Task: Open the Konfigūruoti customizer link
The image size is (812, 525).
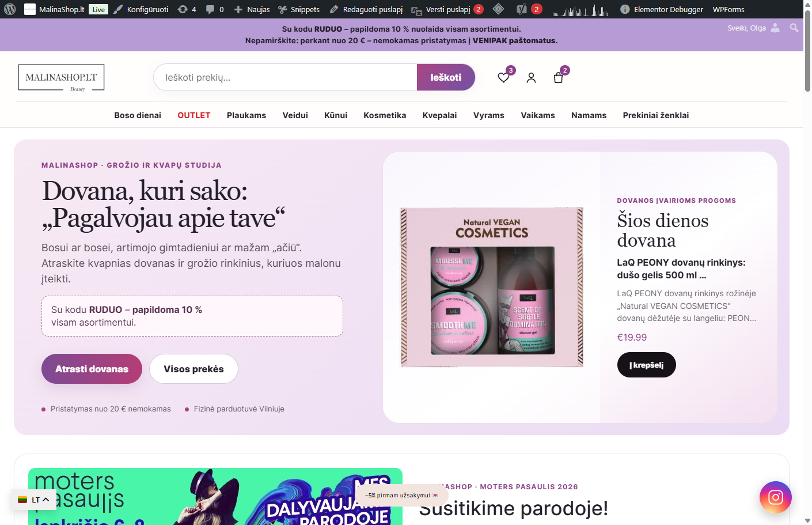Action: coord(141,9)
